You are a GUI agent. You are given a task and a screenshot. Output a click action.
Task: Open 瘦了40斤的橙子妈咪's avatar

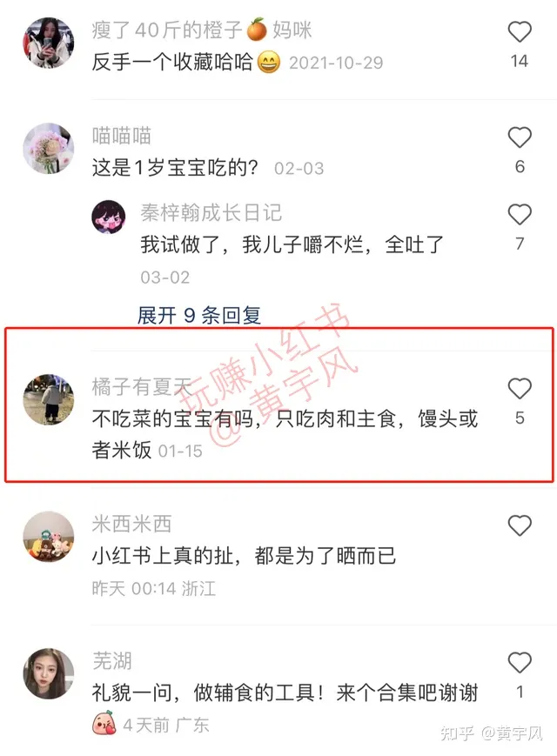pos(49,43)
